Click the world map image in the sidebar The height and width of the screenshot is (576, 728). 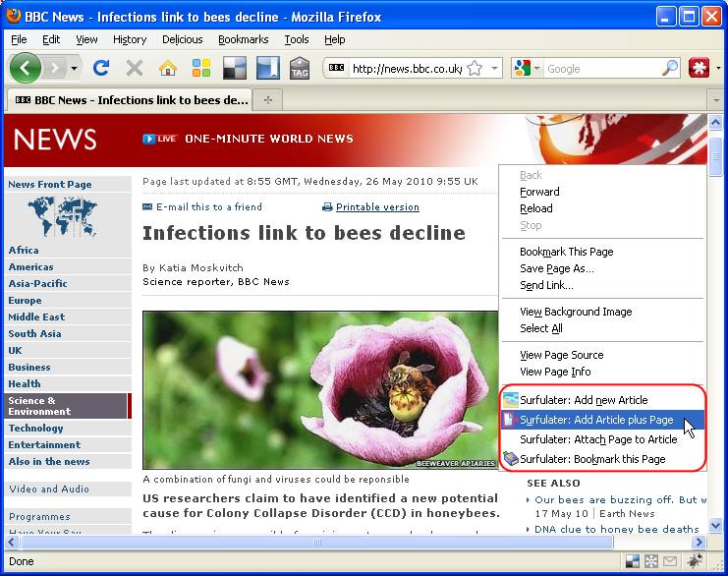tap(62, 216)
